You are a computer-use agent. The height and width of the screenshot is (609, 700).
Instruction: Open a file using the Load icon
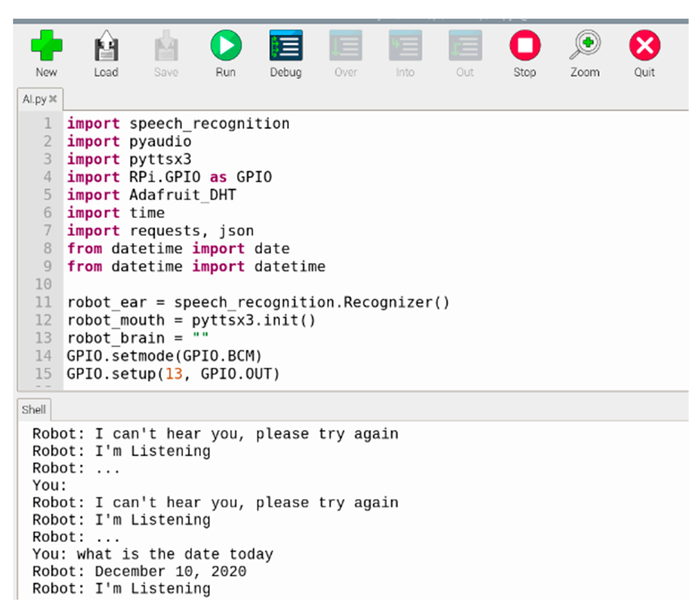(106, 45)
